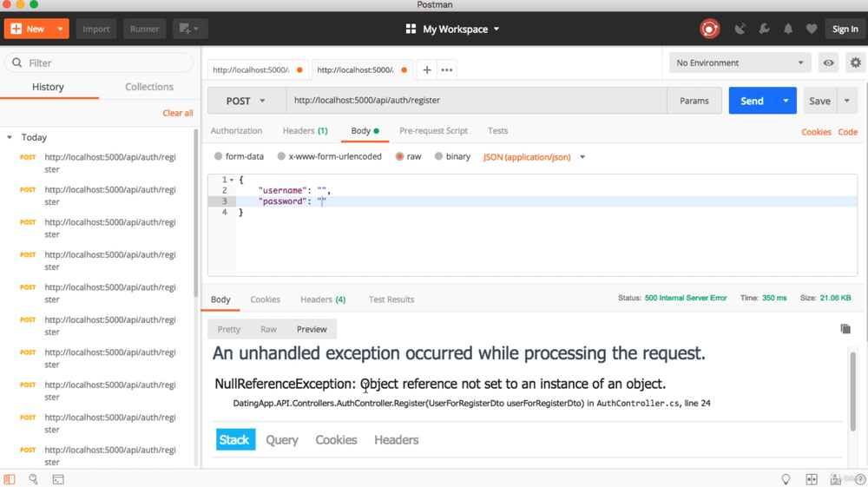Click Clear all history link

click(x=178, y=113)
